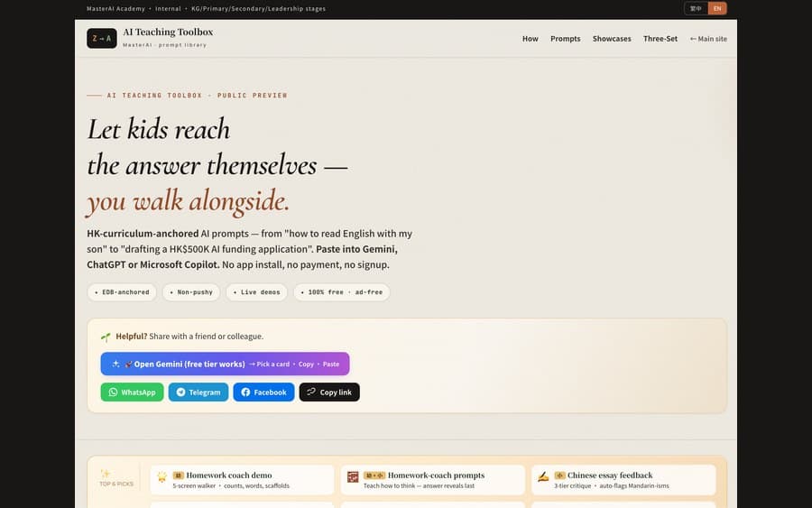The height and width of the screenshot is (508, 812).
Task: Click the Copy link button
Action: [329, 392]
